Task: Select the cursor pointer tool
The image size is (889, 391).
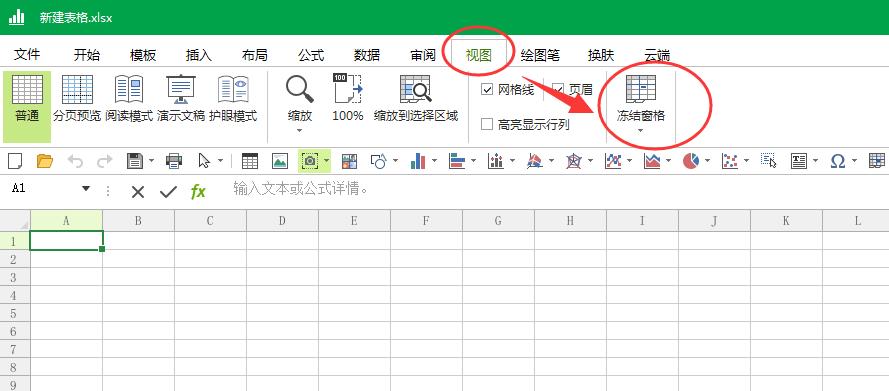Action: [204, 162]
